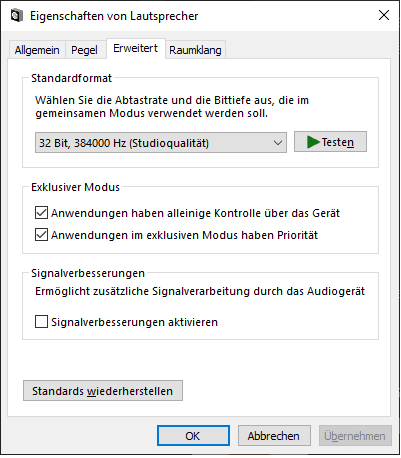This screenshot has height=458, width=401.
Task: Click the Übernehmen button
Action: pyautogui.click(x=355, y=436)
